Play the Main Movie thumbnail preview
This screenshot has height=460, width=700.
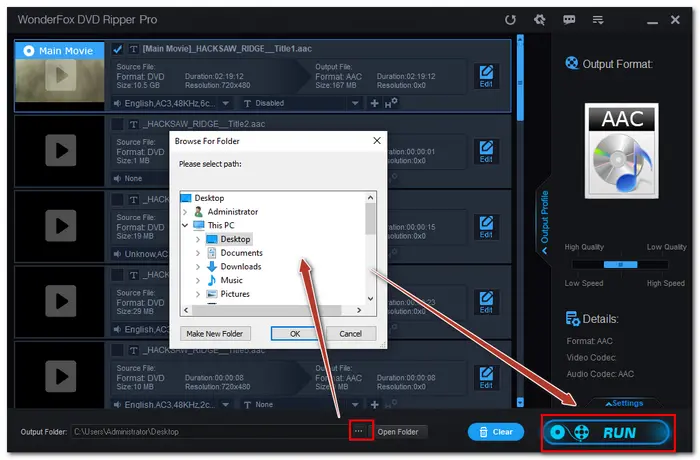pos(61,75)
